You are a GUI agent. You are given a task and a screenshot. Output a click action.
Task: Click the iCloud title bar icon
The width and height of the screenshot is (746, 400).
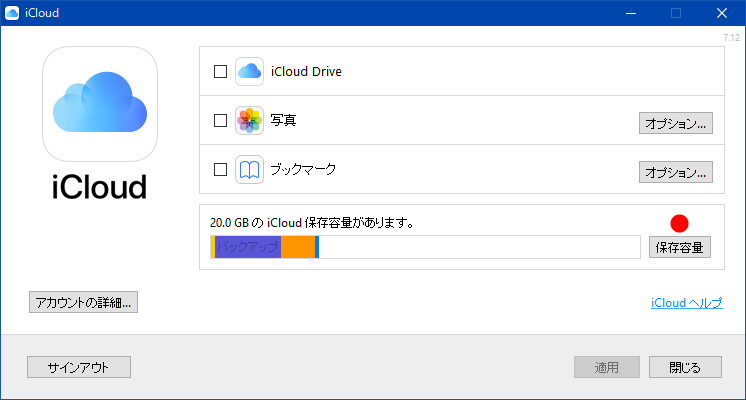12,13
